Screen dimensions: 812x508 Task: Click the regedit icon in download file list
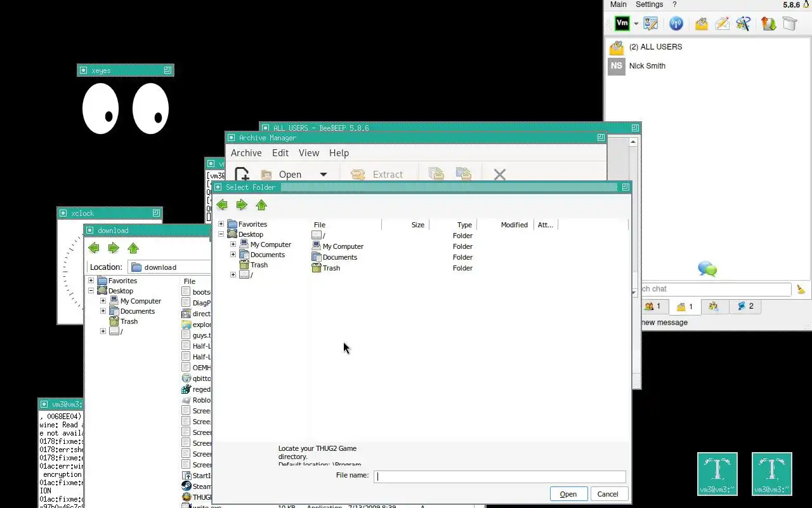pyautogui.click(x=187, y=389)
